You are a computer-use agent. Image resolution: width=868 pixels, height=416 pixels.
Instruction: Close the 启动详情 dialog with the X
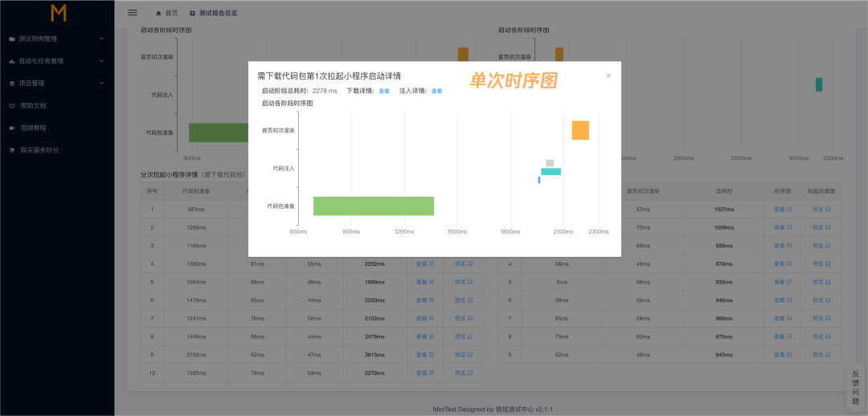click(x=608, y=75)
